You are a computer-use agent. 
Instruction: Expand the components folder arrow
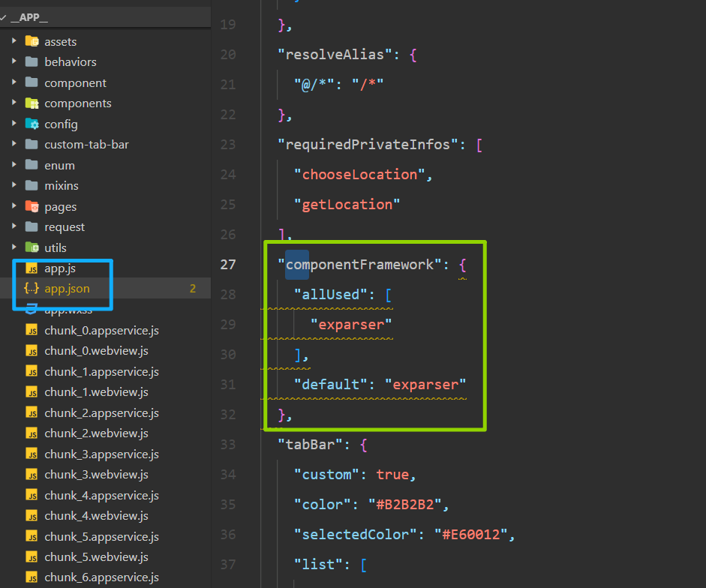click(x=14, y=103)
